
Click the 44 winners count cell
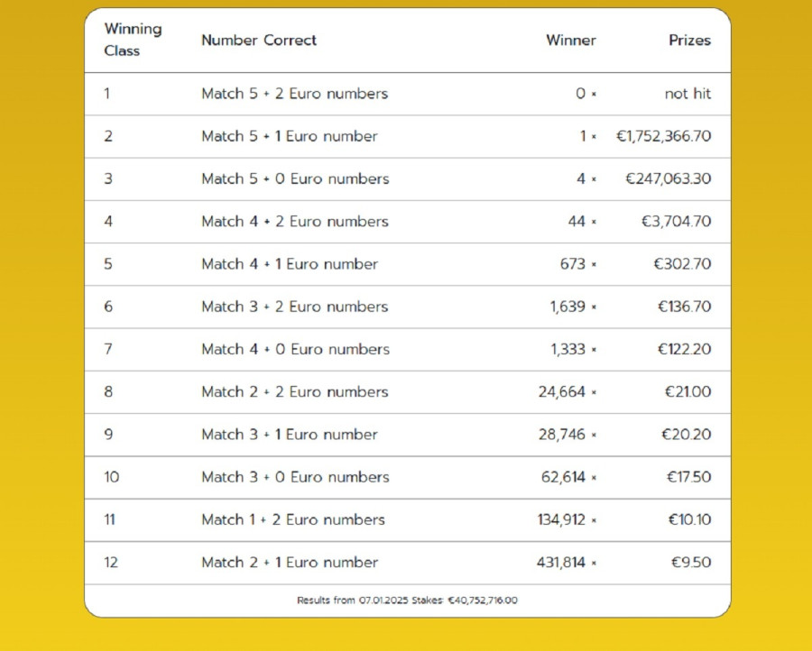click(577, 221)
